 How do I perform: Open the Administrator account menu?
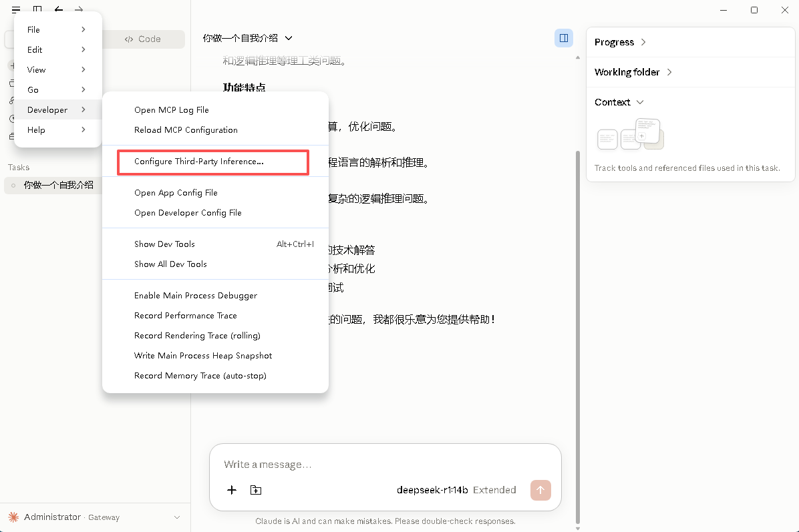96,517
